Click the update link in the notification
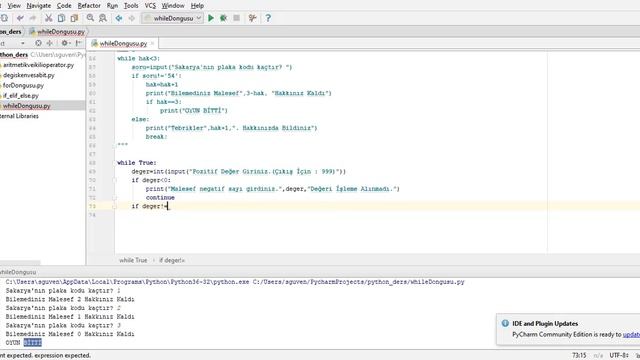 point(631,334)
